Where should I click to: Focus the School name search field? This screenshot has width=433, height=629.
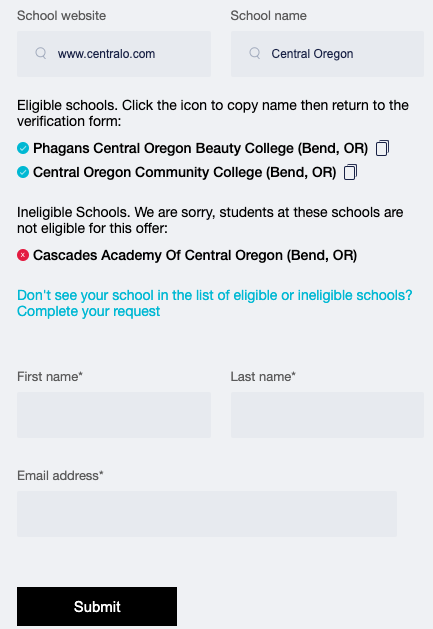(x=327, y=54)
